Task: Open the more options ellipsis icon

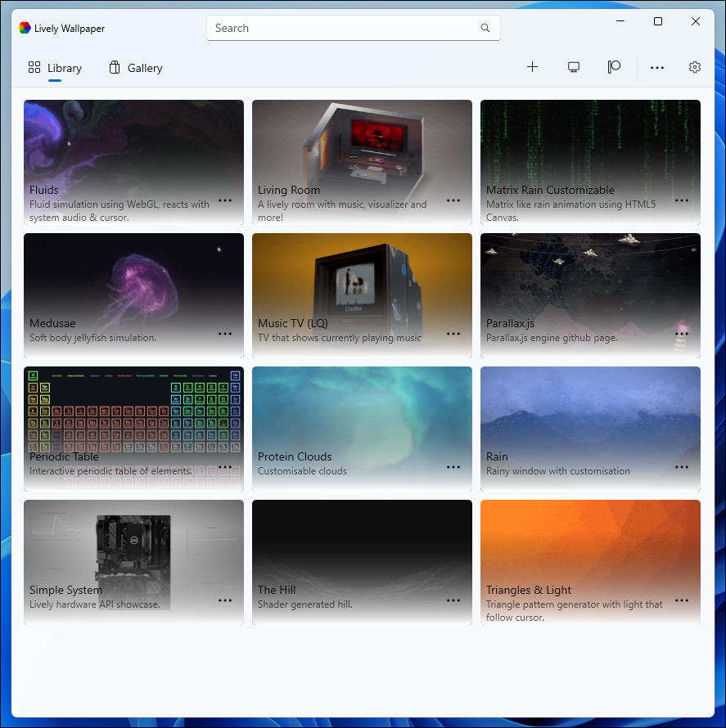Action: 657,67
